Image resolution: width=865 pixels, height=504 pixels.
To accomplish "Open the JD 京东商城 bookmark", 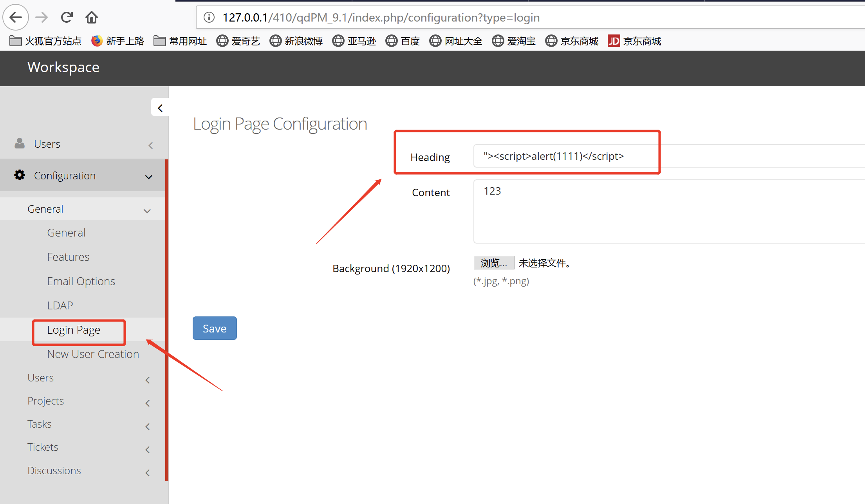I will [x=634, y=41].
